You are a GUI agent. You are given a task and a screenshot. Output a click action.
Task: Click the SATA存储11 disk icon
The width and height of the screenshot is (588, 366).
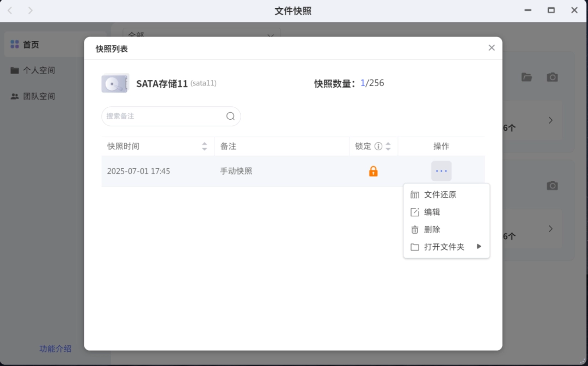click(x=115, y=83)
